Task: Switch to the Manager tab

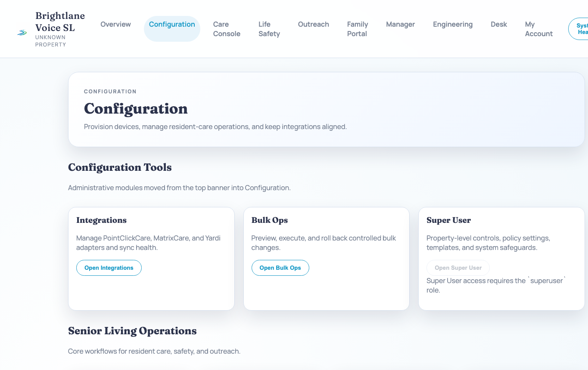Action: click(400, 25)
